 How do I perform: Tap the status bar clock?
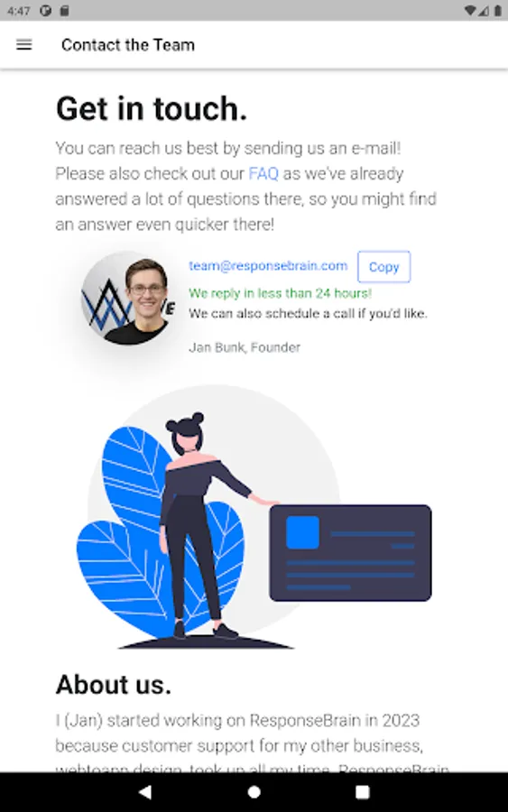click(19, 11)
